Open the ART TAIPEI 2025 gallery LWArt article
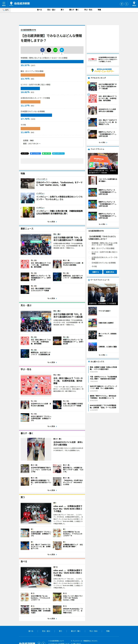The width and height of the screenshot is (138, 644). (59, 184)
